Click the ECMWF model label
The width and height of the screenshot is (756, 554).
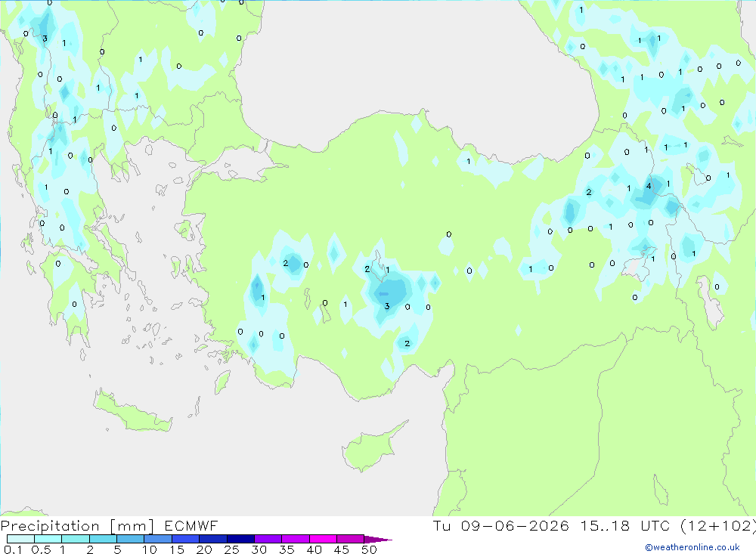point(191,525)
